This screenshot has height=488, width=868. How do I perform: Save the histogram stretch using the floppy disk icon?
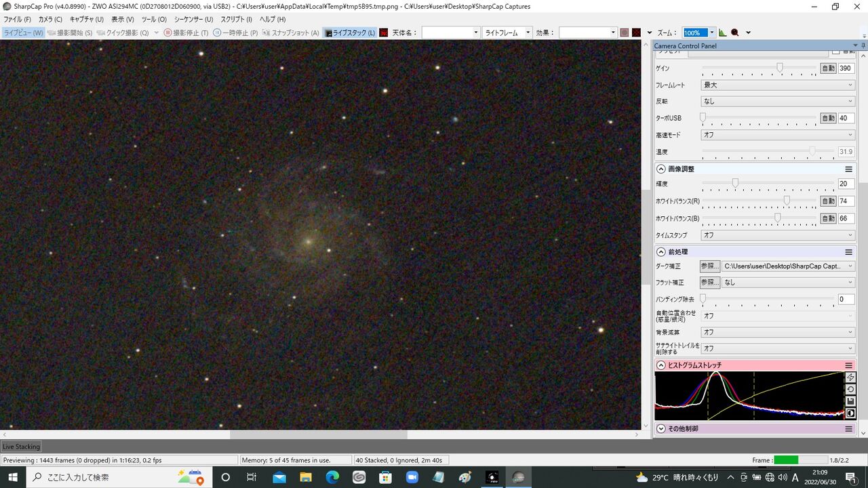click(x=850, y=401)
